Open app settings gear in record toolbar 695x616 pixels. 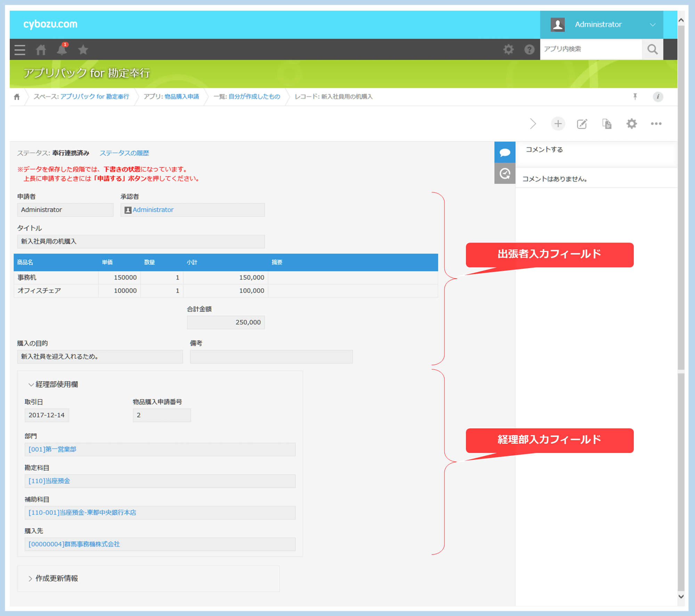click(x=631, y=124)
